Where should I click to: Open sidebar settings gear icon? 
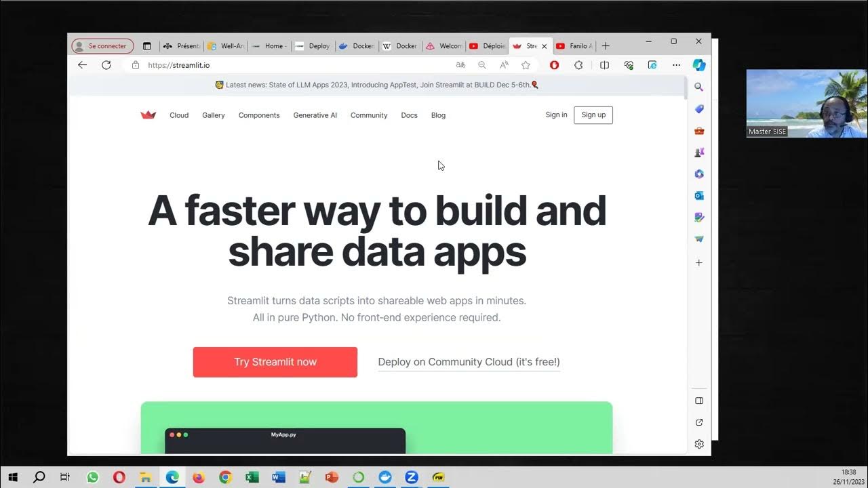point(699,444)
